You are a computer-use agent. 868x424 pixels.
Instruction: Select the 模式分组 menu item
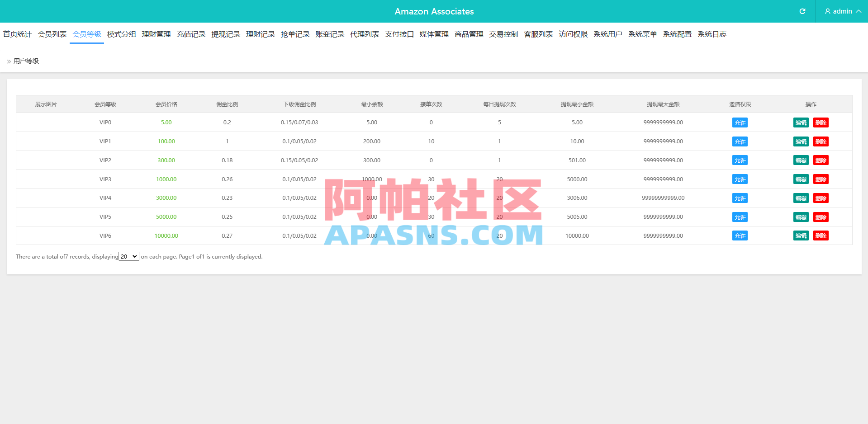point(121,34)
